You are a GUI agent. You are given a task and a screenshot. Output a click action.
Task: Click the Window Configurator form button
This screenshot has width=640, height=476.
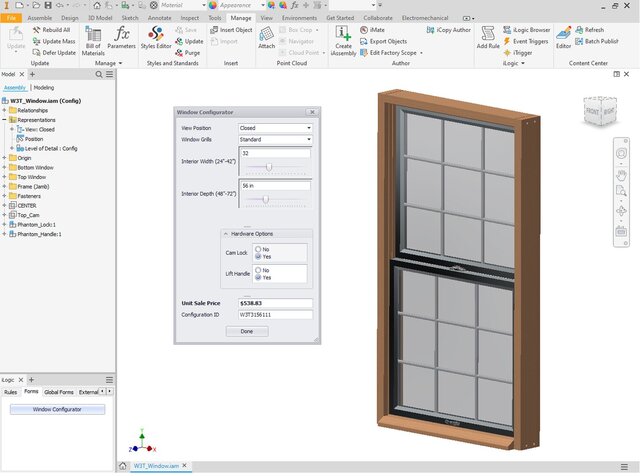pos(57,409)
